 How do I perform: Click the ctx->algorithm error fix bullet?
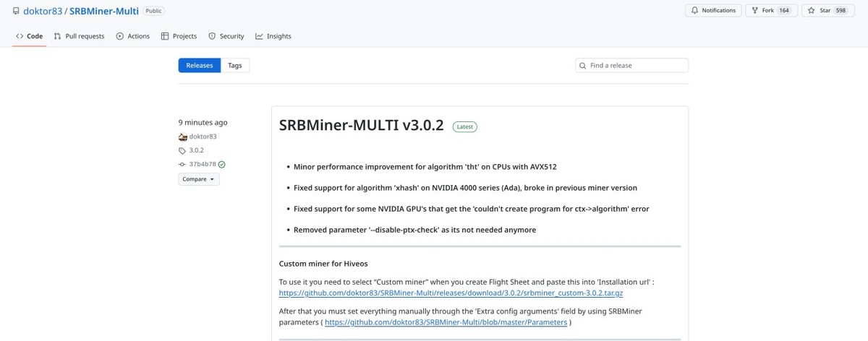471,209
